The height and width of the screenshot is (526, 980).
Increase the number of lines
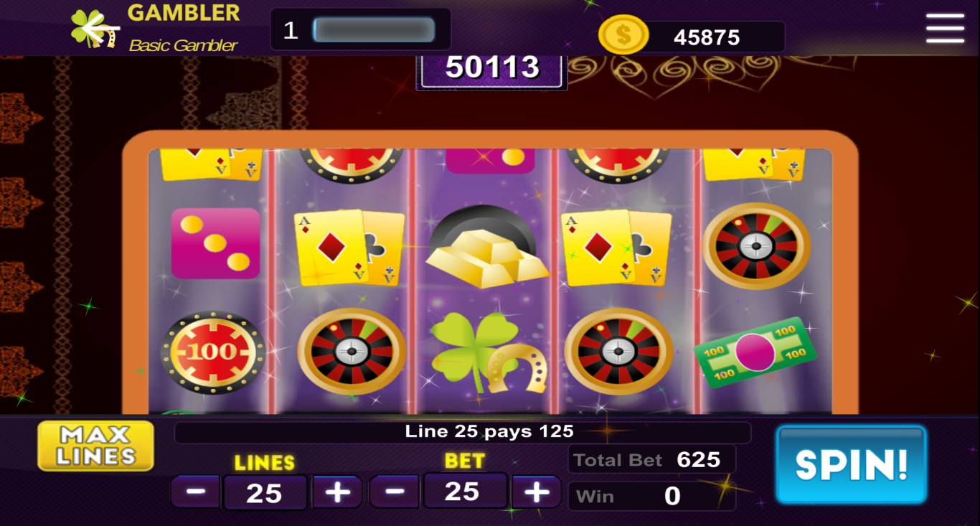coord(337,492)
